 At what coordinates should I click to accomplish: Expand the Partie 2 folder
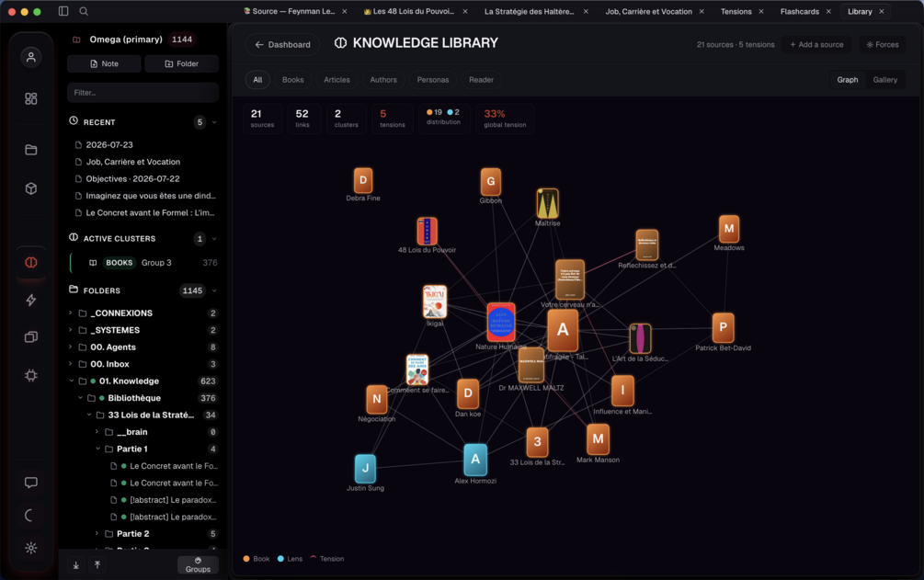click(x=97, y=533)
